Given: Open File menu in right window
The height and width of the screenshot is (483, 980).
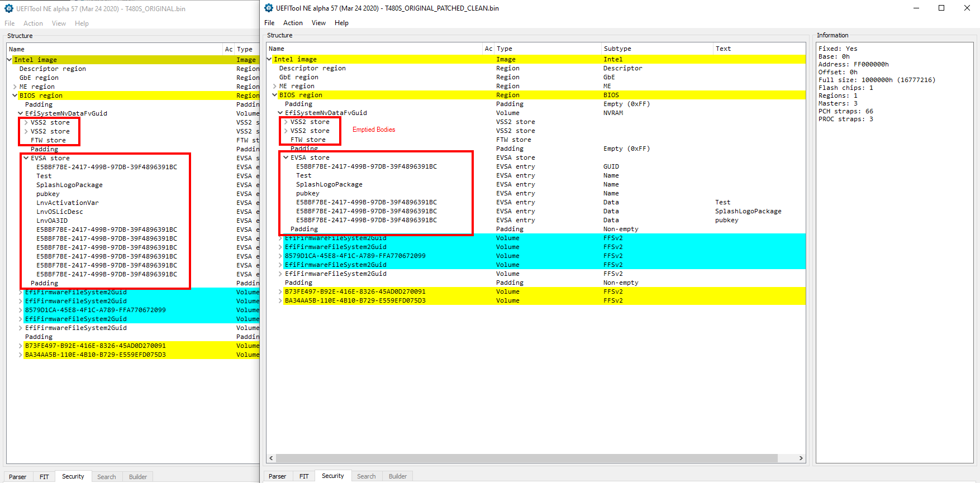Looking at the screenshot, I should (x=269, y=23).
